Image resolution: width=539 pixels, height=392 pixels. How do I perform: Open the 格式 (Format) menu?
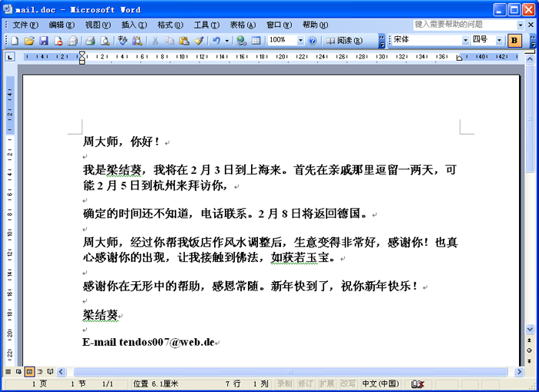(170, 25)
